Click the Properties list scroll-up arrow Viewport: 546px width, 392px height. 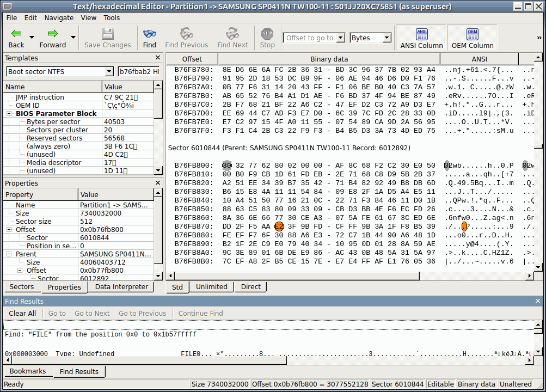[x=158, y=193]
